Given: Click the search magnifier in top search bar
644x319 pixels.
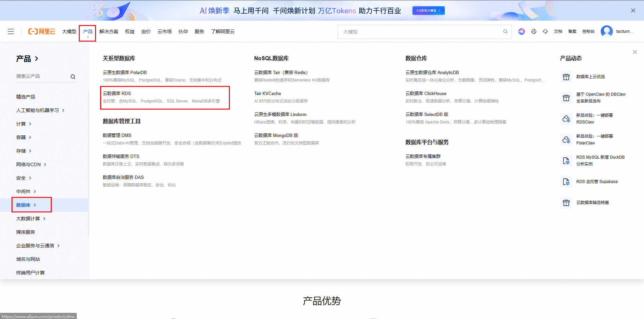Looking at the screenshot, I should tap(505, 31).
